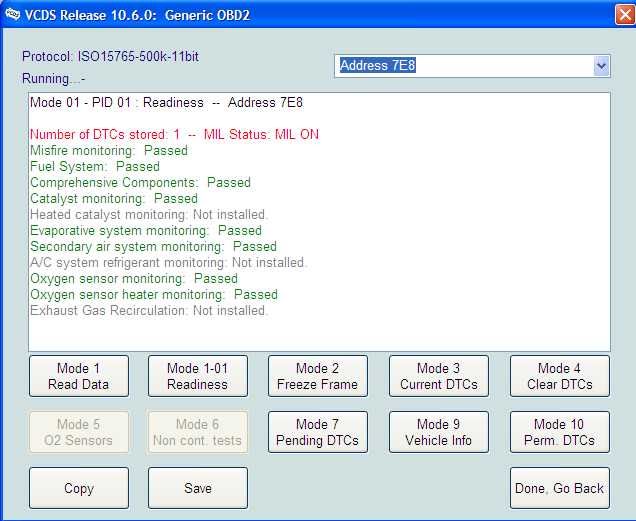Viewport: 636px width, 521px height.
Task: Click the Catalyst monitoring result line
Action: [114, 199]
